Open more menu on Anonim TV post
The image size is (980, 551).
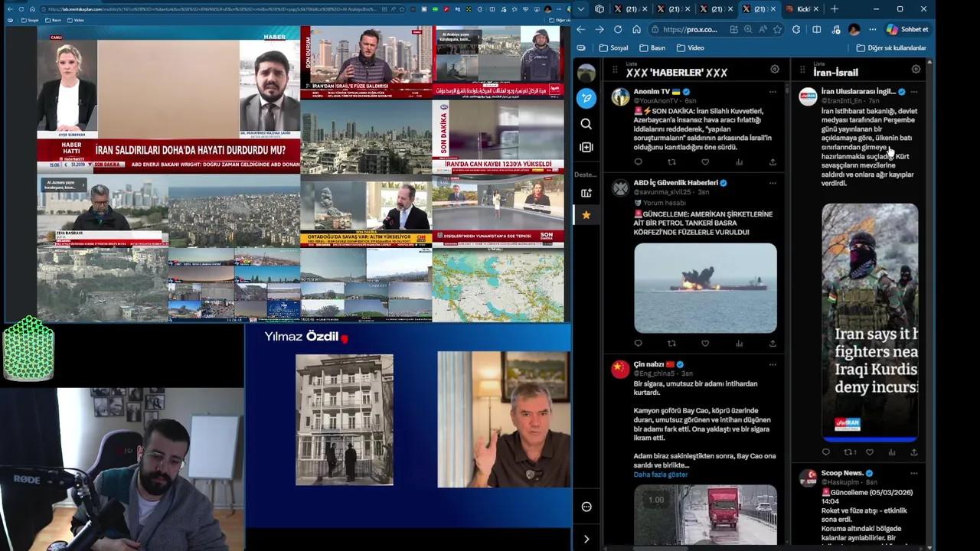tap(773, 92)
